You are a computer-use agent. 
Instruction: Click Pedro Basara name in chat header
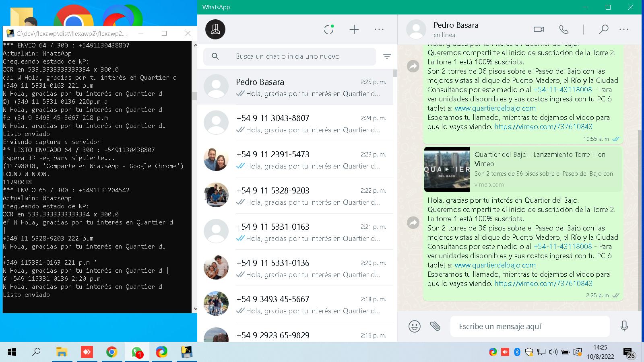(x=456, y=25)
